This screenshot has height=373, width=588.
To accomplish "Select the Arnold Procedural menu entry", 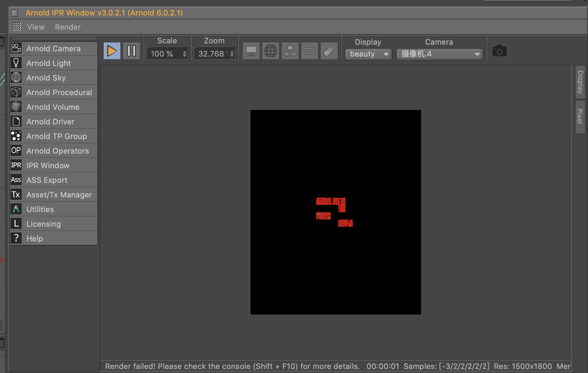I will pos(54,93).
